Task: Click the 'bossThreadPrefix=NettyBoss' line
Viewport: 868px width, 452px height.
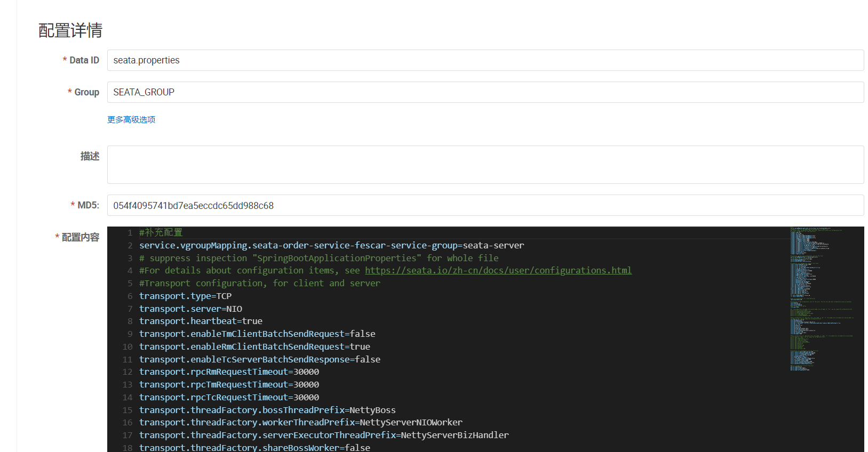Action: (267, 410)
